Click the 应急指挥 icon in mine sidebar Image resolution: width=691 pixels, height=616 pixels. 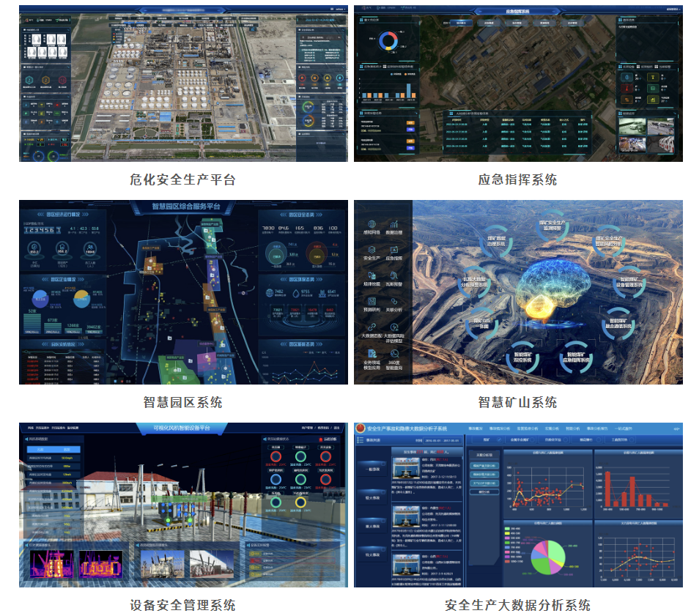[x=395, y=250]
